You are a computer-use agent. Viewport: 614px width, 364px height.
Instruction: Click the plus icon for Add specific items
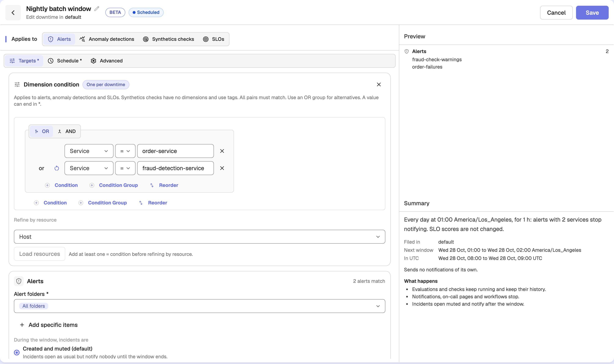point(22,325)
